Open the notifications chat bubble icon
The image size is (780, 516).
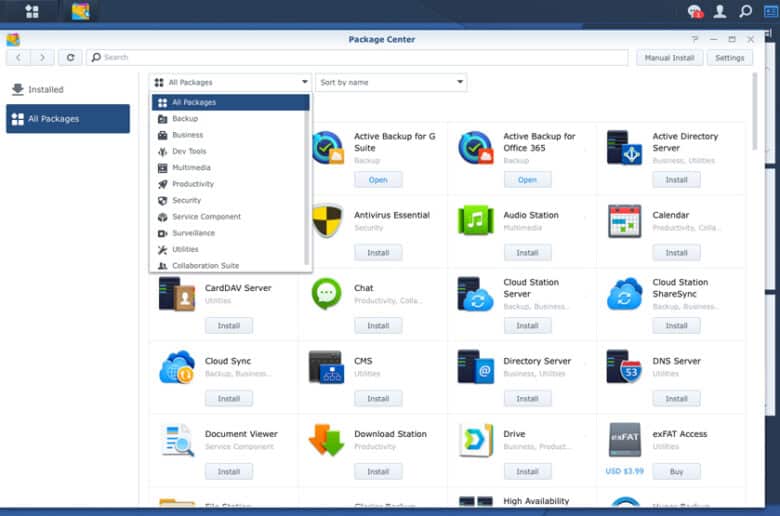click(694, 11)
